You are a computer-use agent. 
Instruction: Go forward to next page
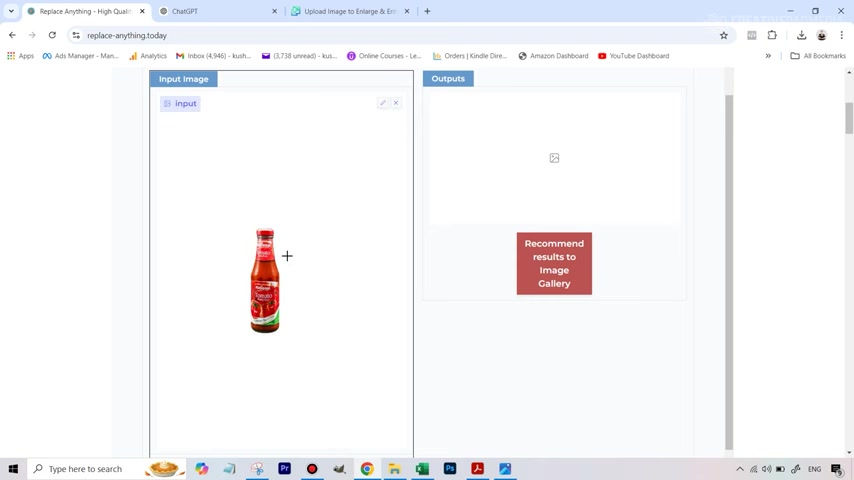click(32, 35)
